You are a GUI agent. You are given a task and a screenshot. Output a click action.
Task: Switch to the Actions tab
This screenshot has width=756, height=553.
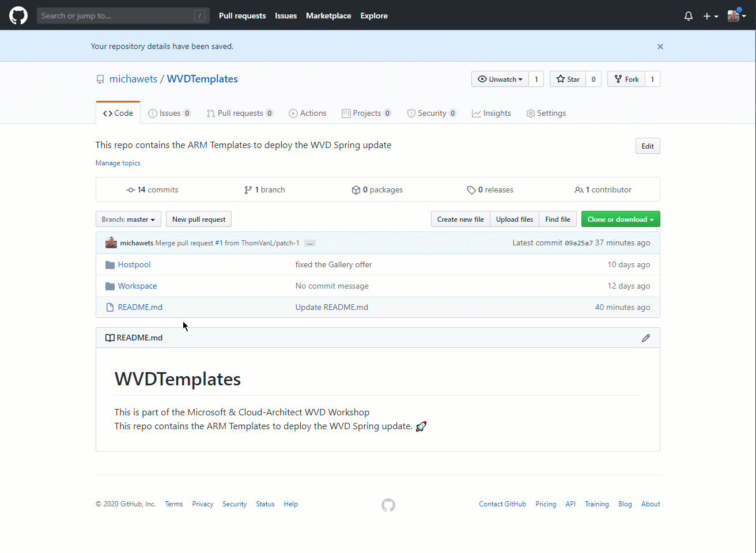coord(308,113)
